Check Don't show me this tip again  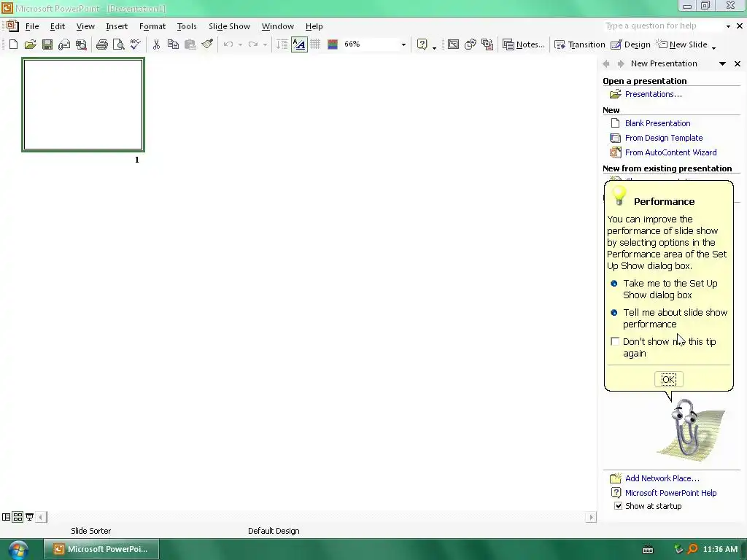[x=615, y=341]
